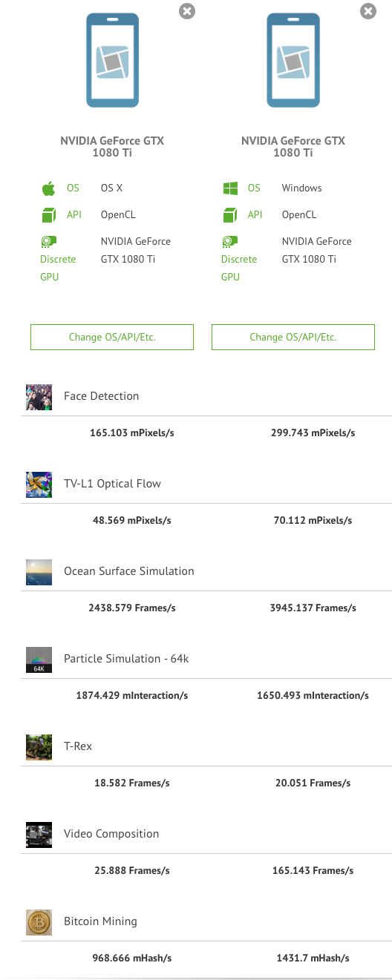Viewport: 392px width, 980px height.
Task: Remove the Windows device via X icon
Action: (367, 11)
